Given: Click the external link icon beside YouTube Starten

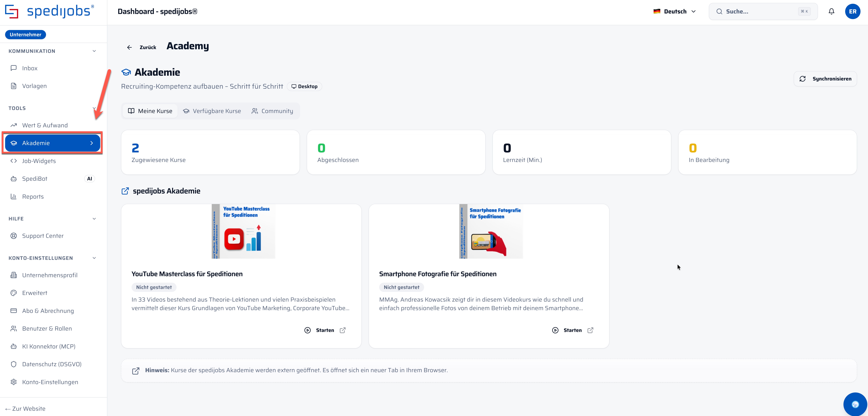Looking at the screenshot, I should coord(343,330).
